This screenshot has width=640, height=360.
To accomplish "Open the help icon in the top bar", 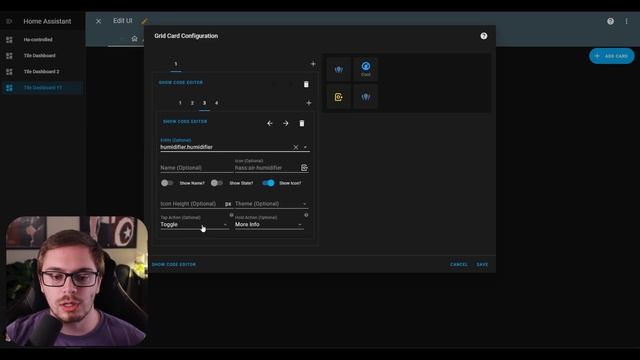I will (x=610, y=21).
